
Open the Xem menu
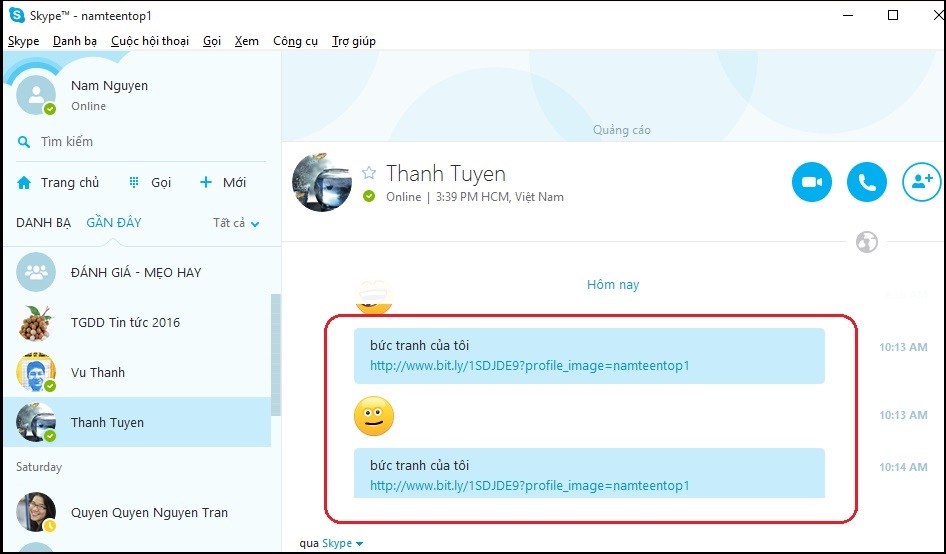pyautogui.click(x=247, y=41)
